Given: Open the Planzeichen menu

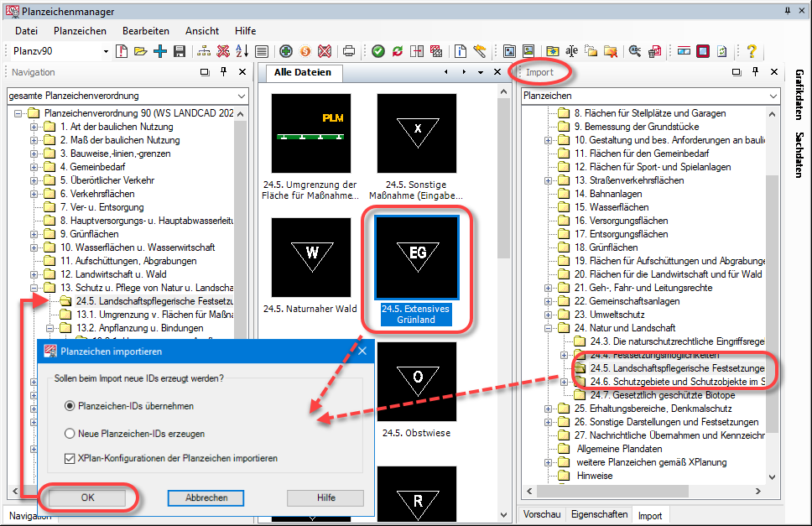Looking at the screenshot, I should pyautogui.click(x=80, y=31).
